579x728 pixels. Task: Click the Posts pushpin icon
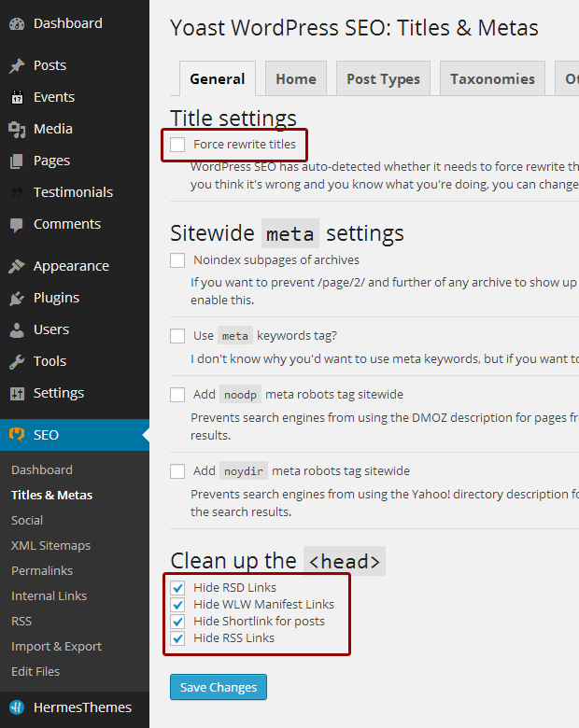(17, 65)
